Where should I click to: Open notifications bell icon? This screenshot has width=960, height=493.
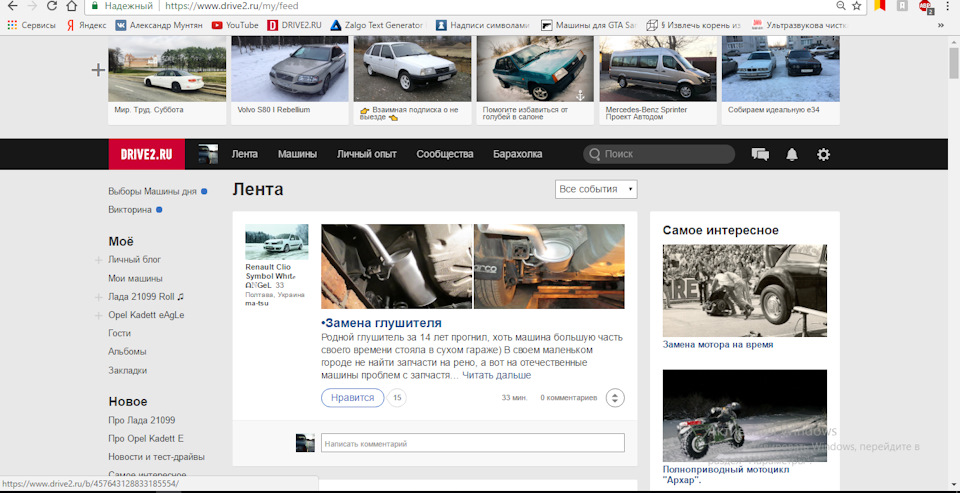[x=792, y=154]
